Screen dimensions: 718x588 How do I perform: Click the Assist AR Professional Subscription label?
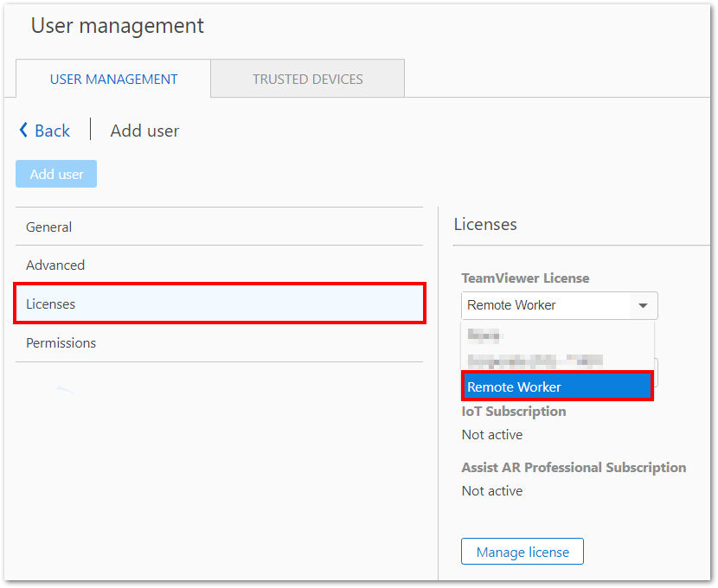[x=574, y=467]
